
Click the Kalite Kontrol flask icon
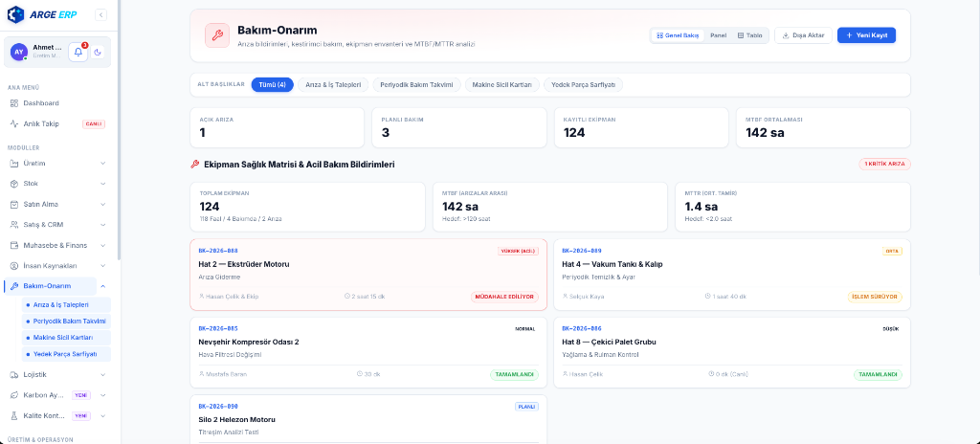tap(14, 416)
